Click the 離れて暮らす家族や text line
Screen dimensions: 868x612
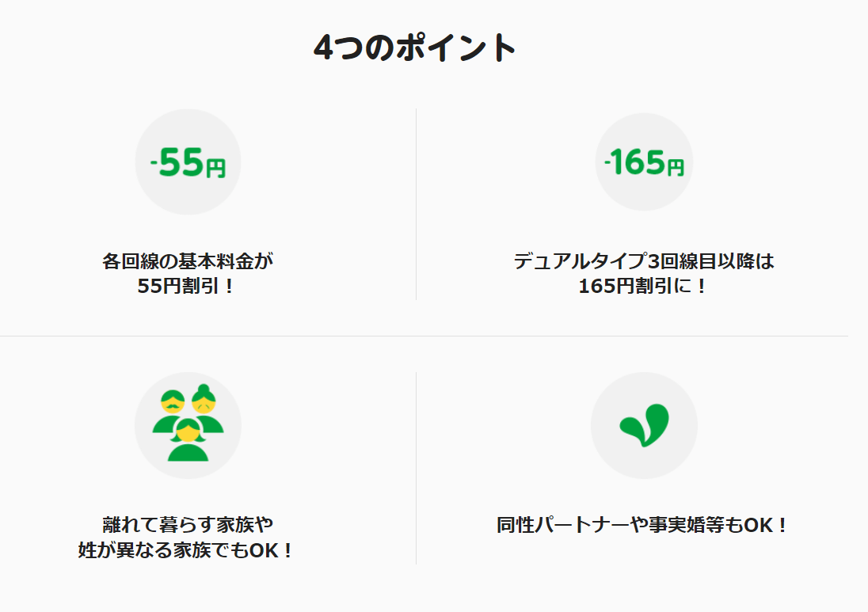coord(188,524)
